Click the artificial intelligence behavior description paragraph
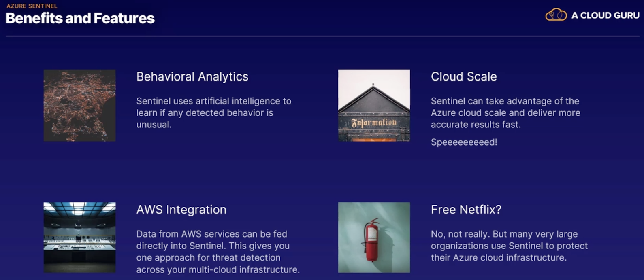Image resolution: width=644 pixels, height=280 pixels. pyautogui.click(x=213, y=112)
